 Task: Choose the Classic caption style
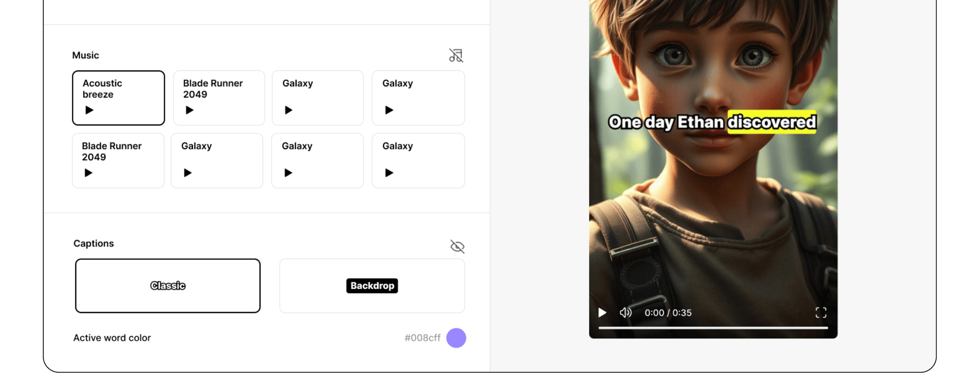point(168,286)
